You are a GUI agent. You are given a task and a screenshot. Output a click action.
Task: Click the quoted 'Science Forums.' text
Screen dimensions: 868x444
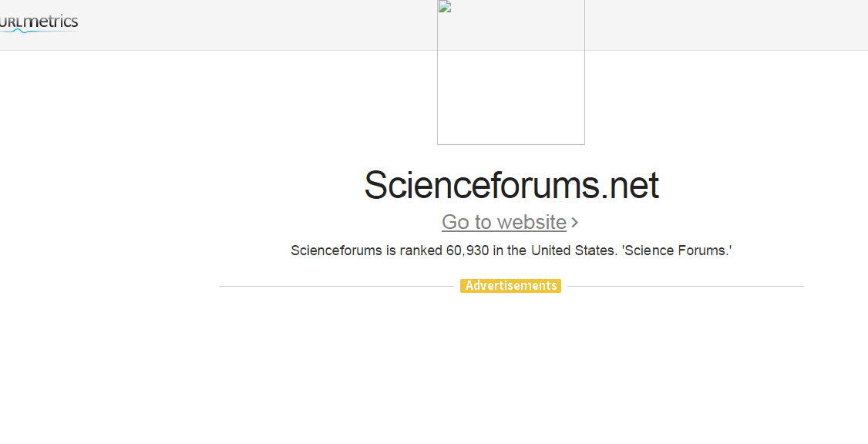[x=677, y=251]
